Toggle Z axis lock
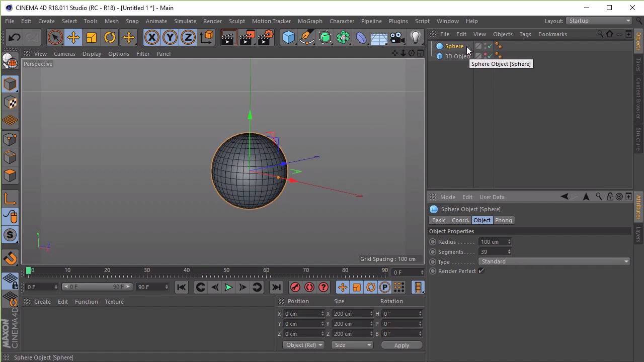Viewport: 644px width, 362px height. click(188, 37)
